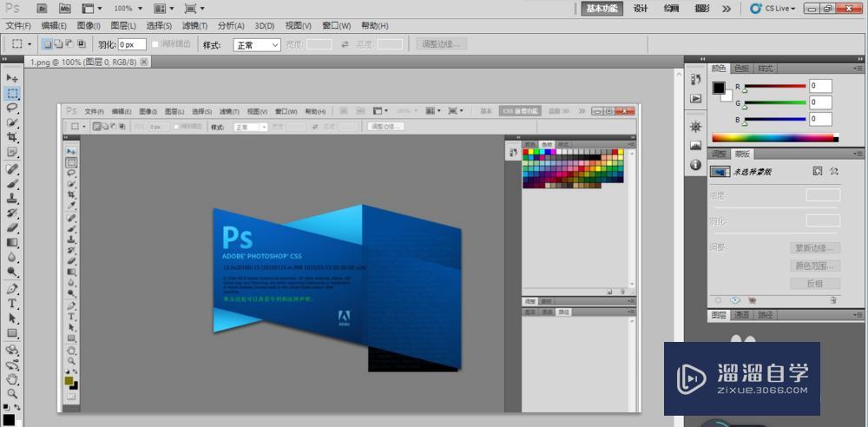This screenshot has height=427, width=868.
Task: Select the Quick Selection tool
Action: [x=12, y=122]
